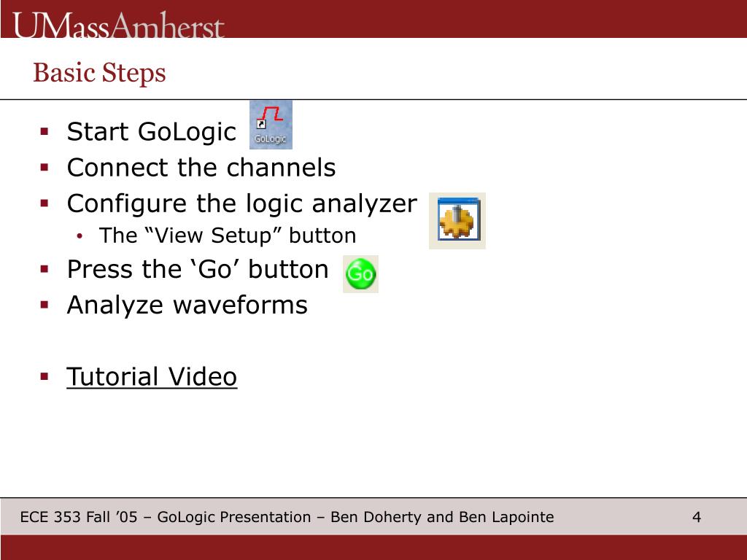Viewport: 747px width, 560px height.
Task: Click the UMassAmherst logo
Action: pos(118,25)
